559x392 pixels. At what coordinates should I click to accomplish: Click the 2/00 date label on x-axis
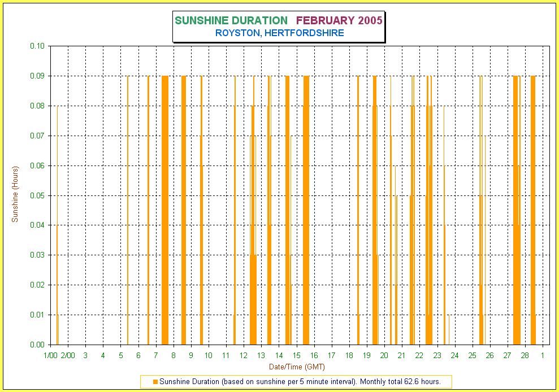(67, 355)
